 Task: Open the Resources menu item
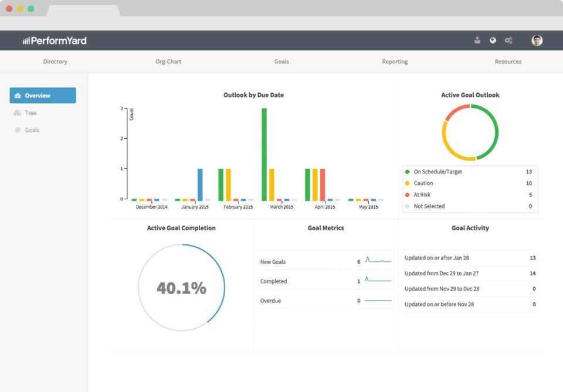pyautogui.click(x=508, y=61)
